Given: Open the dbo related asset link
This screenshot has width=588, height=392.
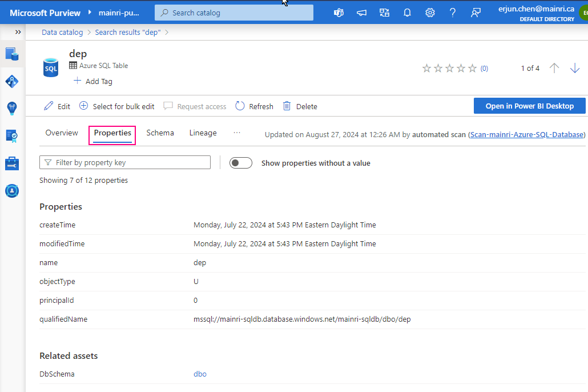Looking at the screenshot, I should click(x=200, y=374).
